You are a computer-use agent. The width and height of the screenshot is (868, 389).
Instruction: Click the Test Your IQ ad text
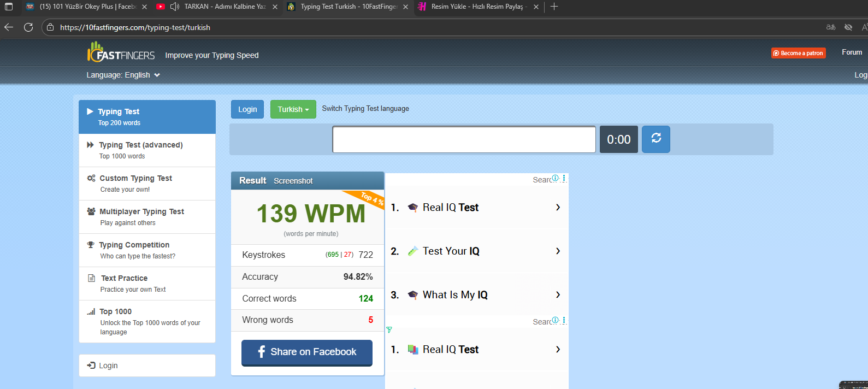pos(451,251)
